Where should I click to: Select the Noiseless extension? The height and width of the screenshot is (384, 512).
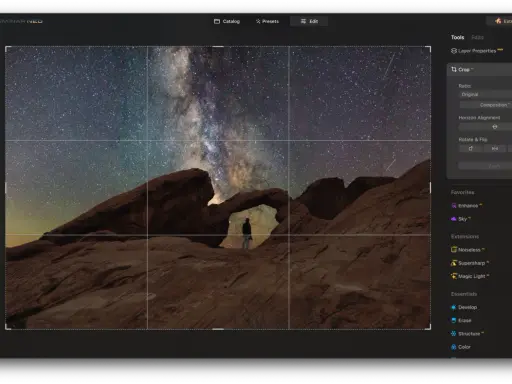tap(468, 250)
